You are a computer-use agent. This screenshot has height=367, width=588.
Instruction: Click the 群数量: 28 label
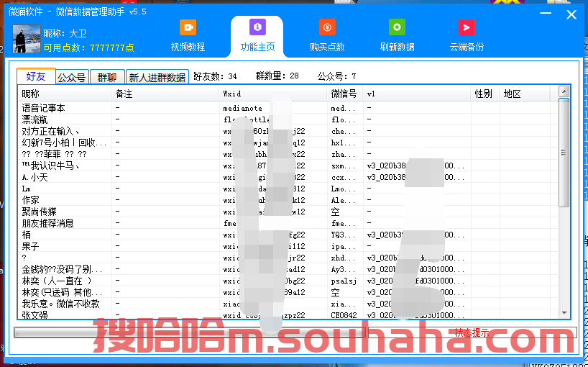pyautogui.click(x=277, y=76)
